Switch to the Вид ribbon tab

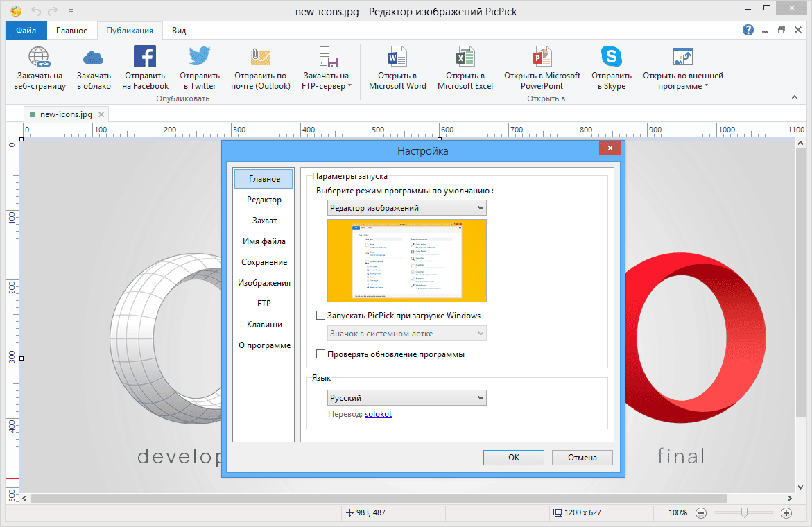179,31
